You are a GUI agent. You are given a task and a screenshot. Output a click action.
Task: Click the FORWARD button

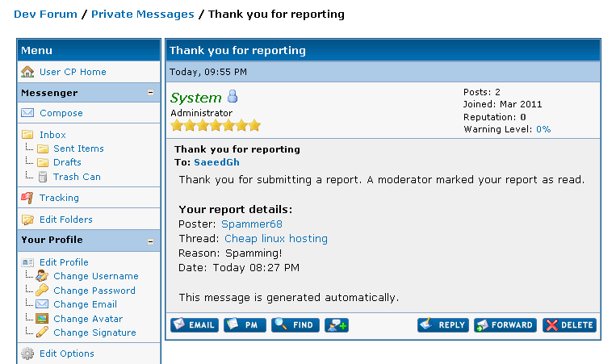click(505, 325)
